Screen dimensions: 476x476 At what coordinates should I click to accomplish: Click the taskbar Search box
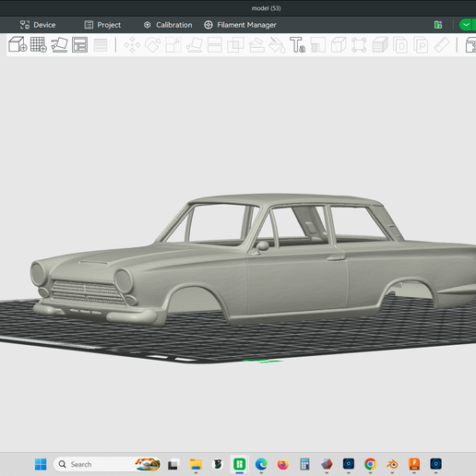click(x=108, y=464)
